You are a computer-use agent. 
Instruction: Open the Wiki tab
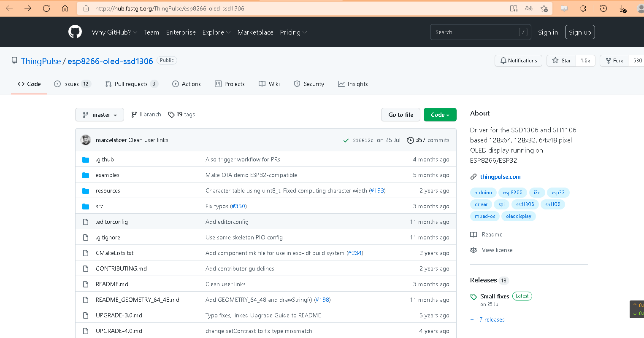[269, 84]
